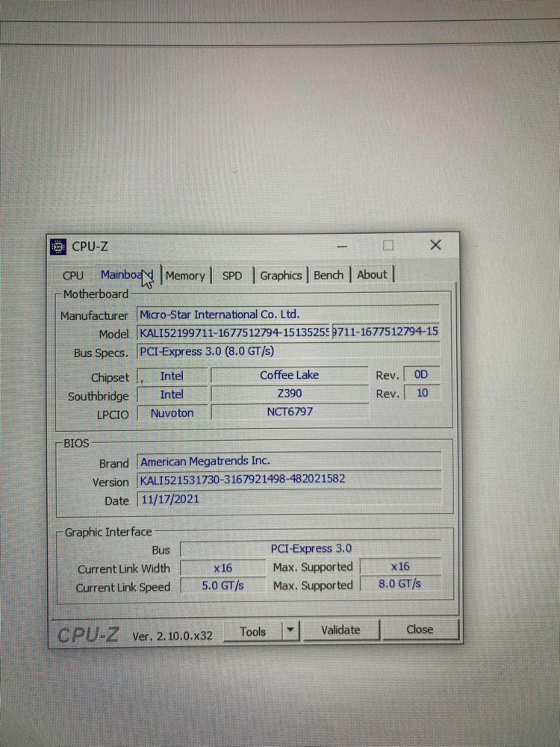560x747 pixels.
Task: Switch to the CPU tab
Action: click(x=73, y=276)
